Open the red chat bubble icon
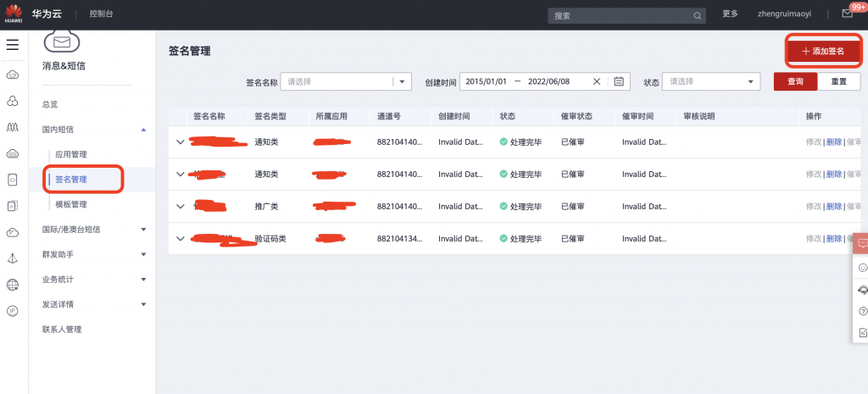Image resolution: width=868 pixels, height=394 pixels. click(861, 243)
